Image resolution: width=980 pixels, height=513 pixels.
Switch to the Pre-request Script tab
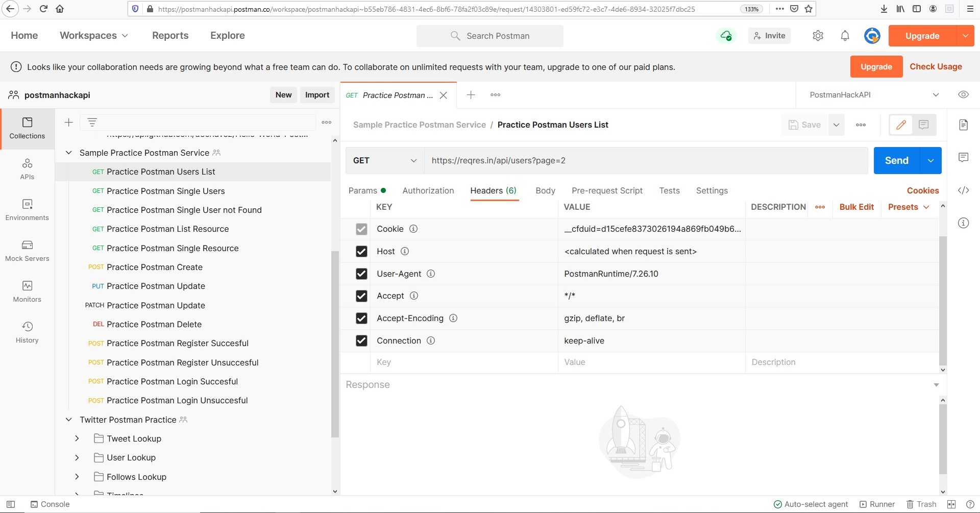pyautogui.click(x=607, y=190)
